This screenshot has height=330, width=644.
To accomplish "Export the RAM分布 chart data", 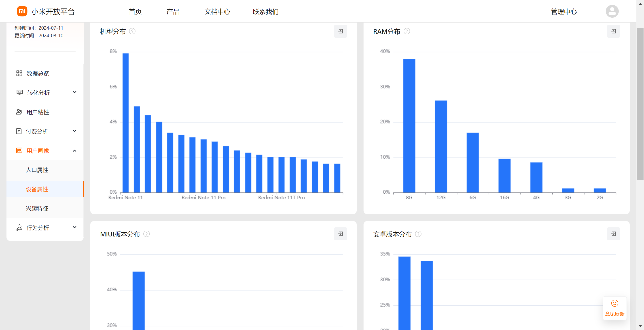I will pyautogui.click(x=614, y=31).
